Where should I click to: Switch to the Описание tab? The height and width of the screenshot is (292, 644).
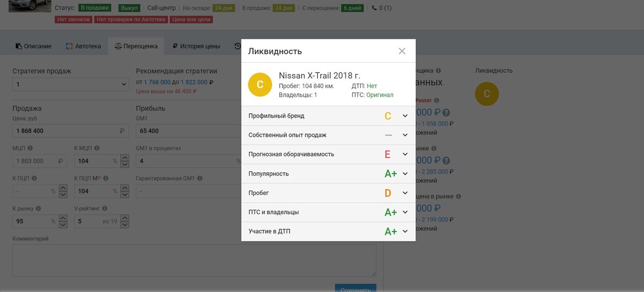coord(33,46)
